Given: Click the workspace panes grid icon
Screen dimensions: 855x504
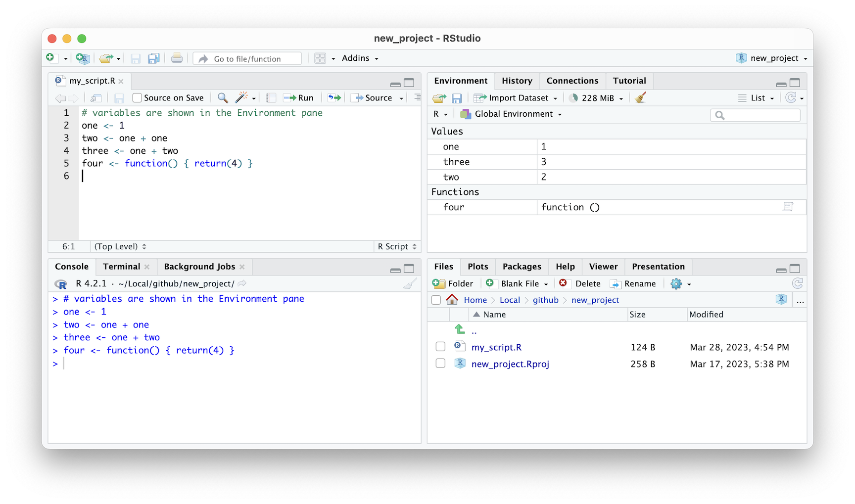Looking at the screenshot, I should 320,58.
